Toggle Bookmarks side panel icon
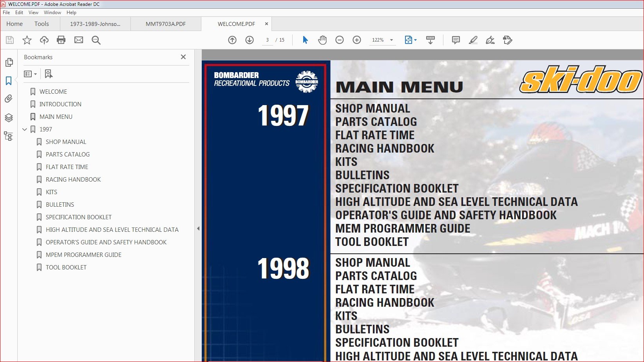Viewport: 644px width, 362px height. pyautogui.click(x=9, y=81)
